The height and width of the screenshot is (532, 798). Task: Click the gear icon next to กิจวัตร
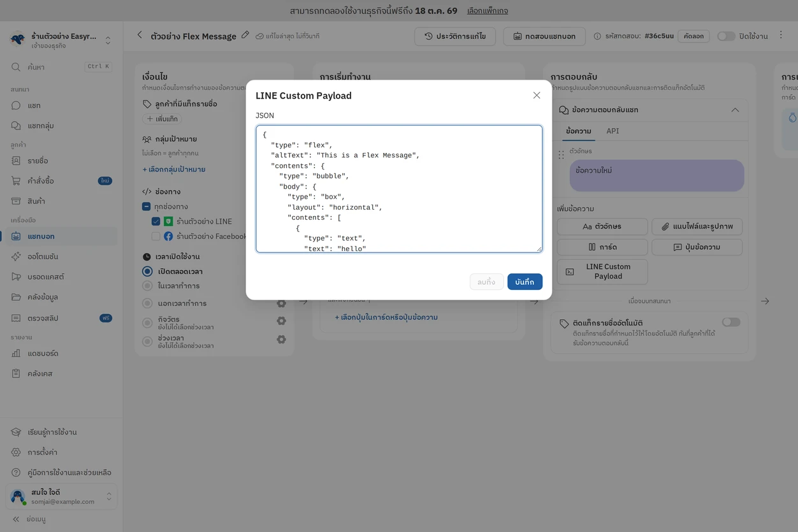(281, 321)
